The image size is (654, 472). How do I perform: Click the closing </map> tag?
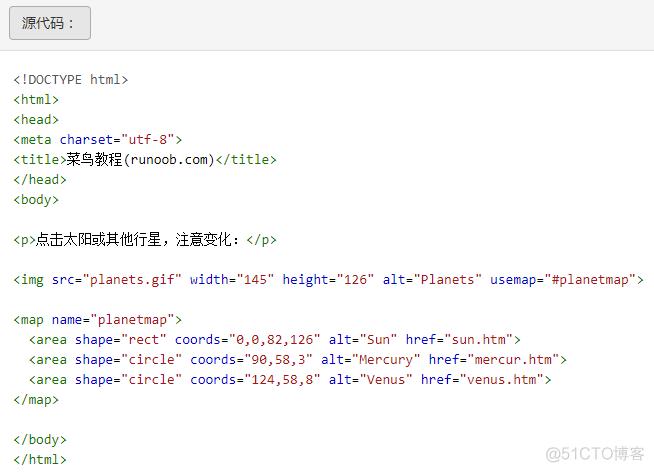(36, 400)
